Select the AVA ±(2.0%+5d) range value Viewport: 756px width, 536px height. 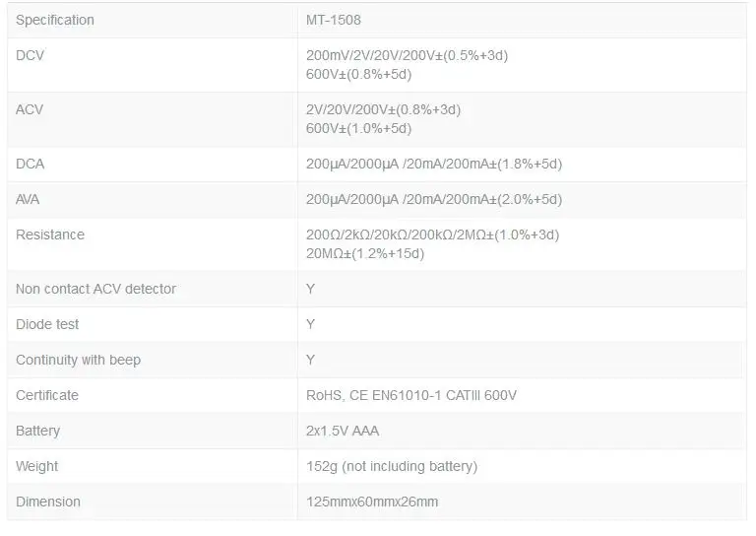click(434, 199)
